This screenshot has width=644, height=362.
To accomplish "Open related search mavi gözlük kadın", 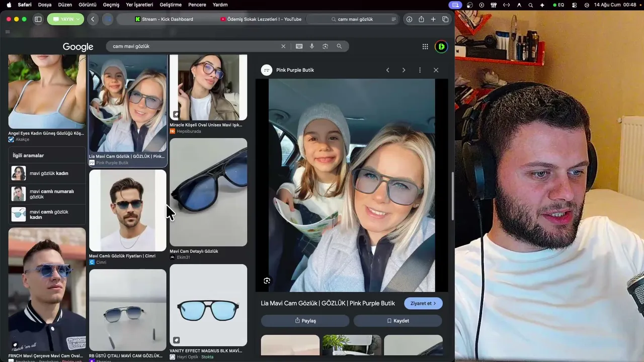I will [x=47, y=173].
